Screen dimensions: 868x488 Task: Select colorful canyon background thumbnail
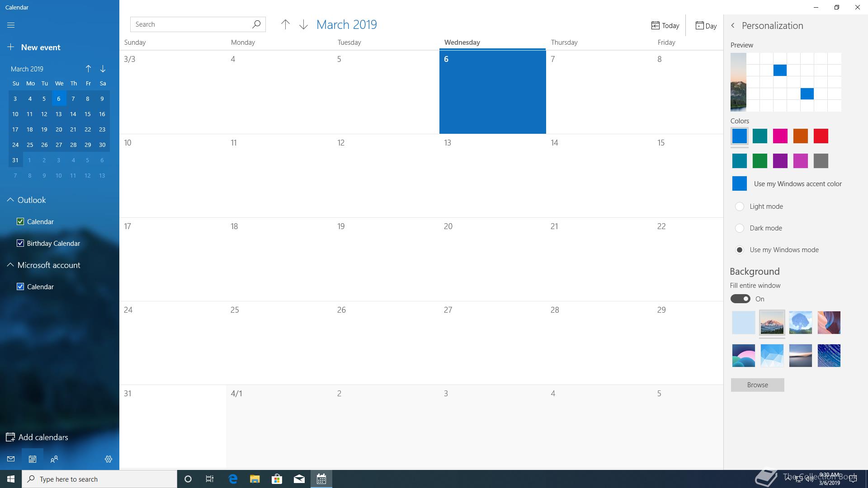829,323
